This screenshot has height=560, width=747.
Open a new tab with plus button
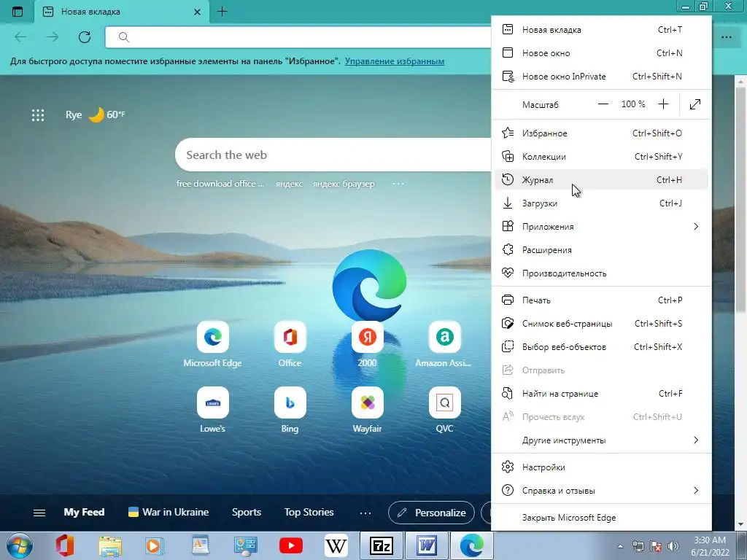(222, 12)
